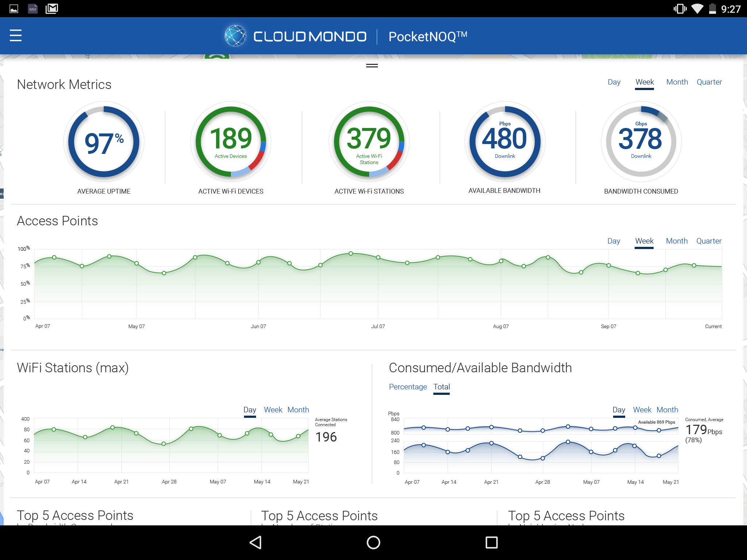Tap the Android home button

pyautogui.click(x=373, y=542)
